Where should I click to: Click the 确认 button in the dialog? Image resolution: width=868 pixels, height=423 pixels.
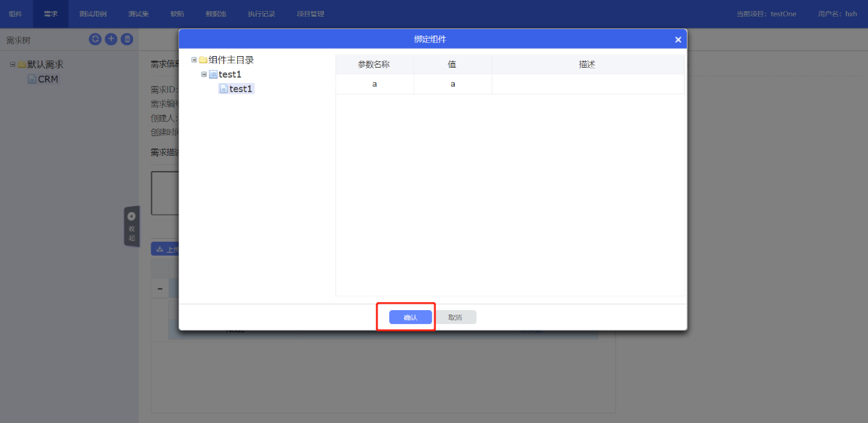[x=410, y=317]
